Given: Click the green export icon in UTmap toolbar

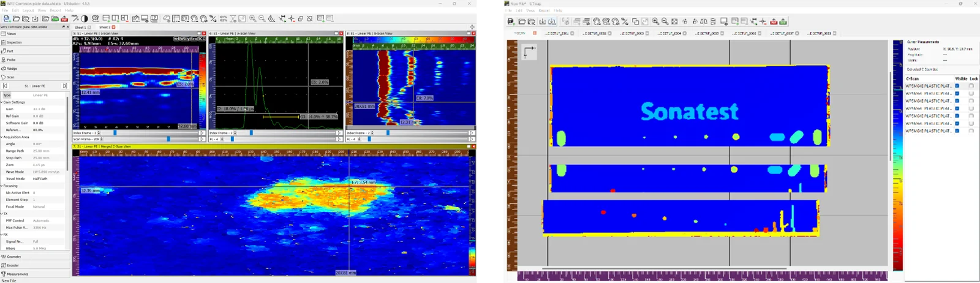Looking at the screenshot, I should pyautogui.click(x=783, y=21).
